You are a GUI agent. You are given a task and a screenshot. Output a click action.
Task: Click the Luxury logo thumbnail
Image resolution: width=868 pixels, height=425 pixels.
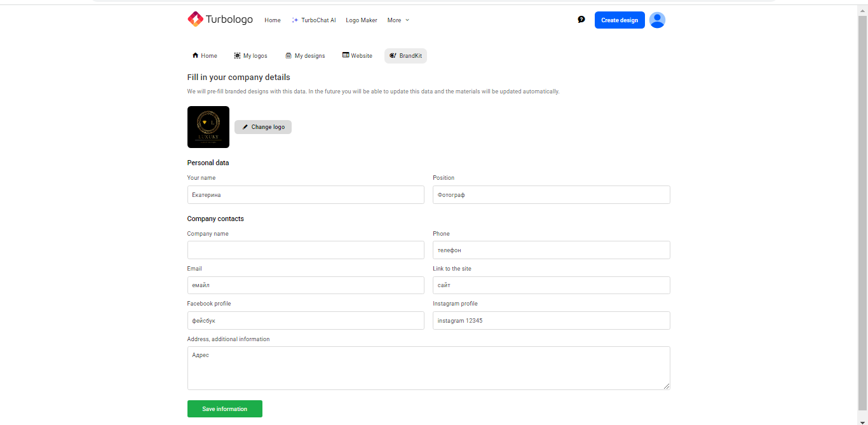(208, 127)
